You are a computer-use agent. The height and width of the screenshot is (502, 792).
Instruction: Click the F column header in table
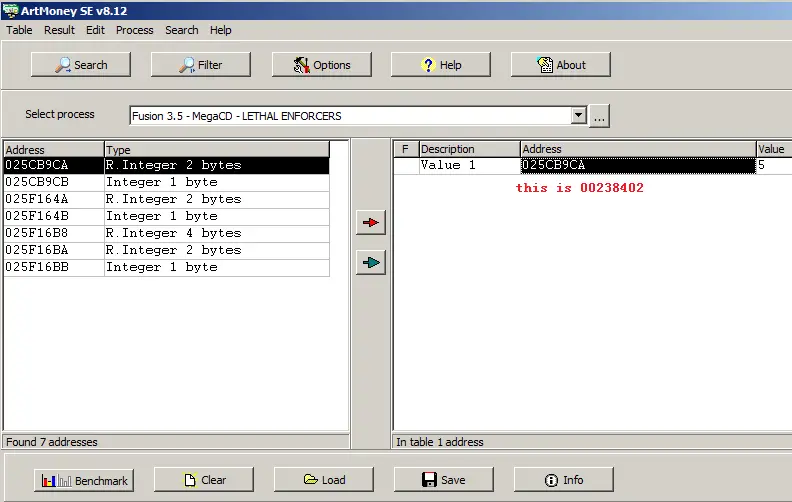pos(406,149)
